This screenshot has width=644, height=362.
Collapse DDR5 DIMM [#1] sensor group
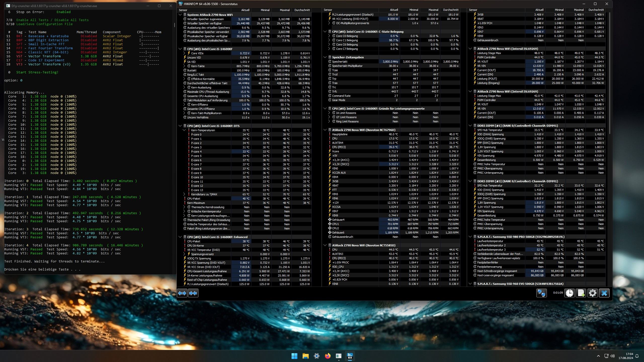coord(470,126)
